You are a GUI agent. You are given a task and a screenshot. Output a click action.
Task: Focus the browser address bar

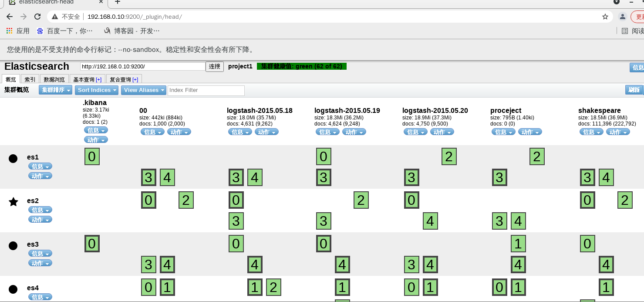tap(330, 17)
